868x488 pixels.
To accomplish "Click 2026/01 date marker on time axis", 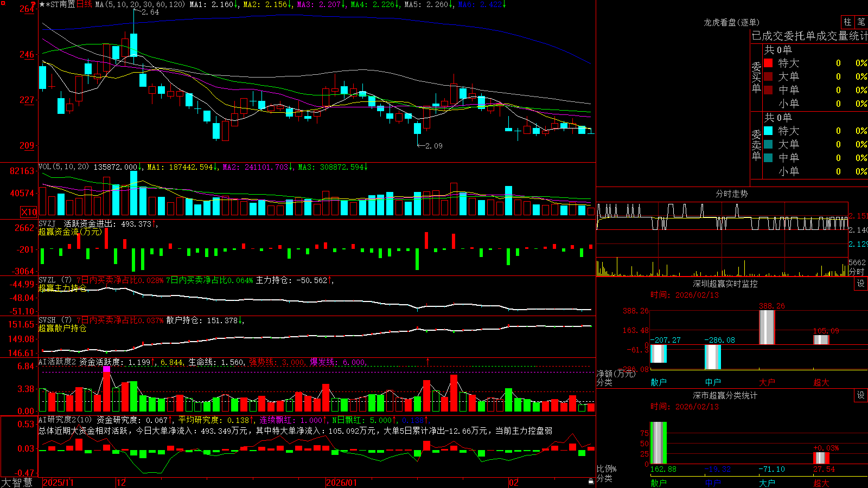I will tap(341, 483).
